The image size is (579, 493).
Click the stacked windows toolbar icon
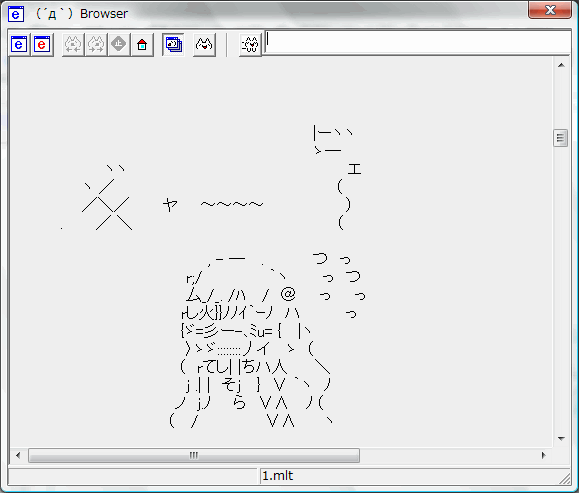tap(173, 45)
